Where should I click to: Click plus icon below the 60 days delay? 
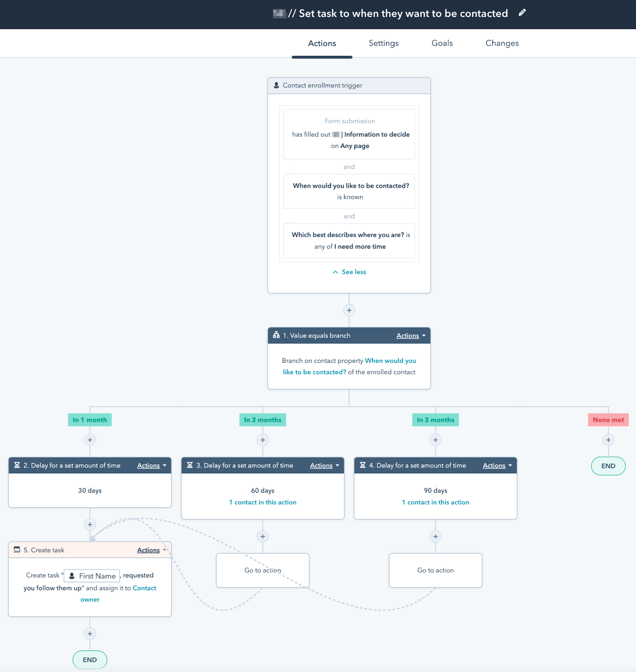pyautogui.click(x=263, y=536)
